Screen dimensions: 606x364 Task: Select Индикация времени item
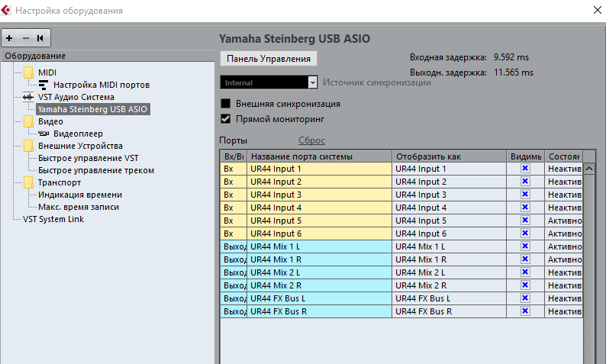tap(80, 195)
